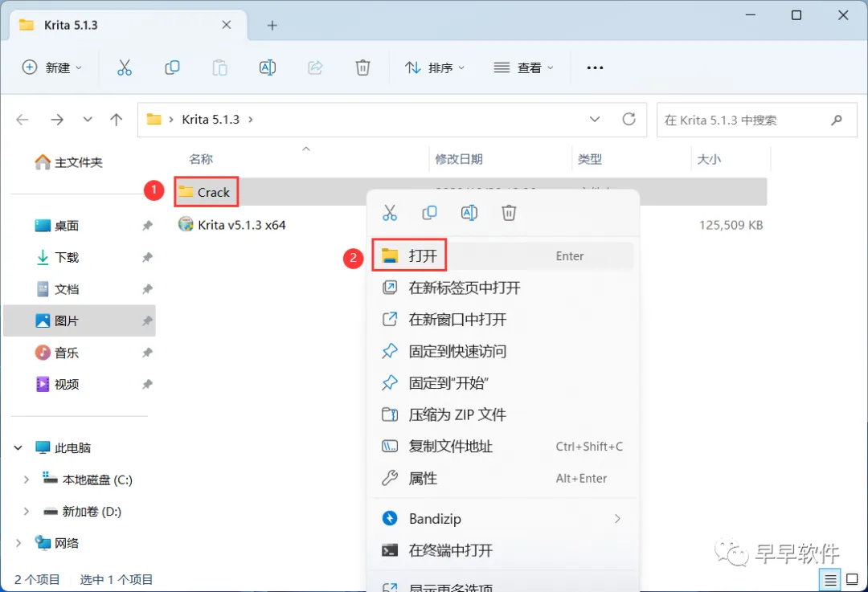Sort by the 修改日期 column header
The image size is (868, 592).
459,159
